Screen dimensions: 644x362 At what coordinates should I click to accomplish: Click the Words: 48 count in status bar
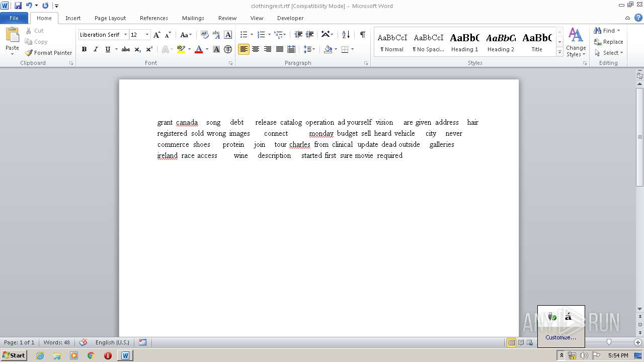(x=57, y=342)
